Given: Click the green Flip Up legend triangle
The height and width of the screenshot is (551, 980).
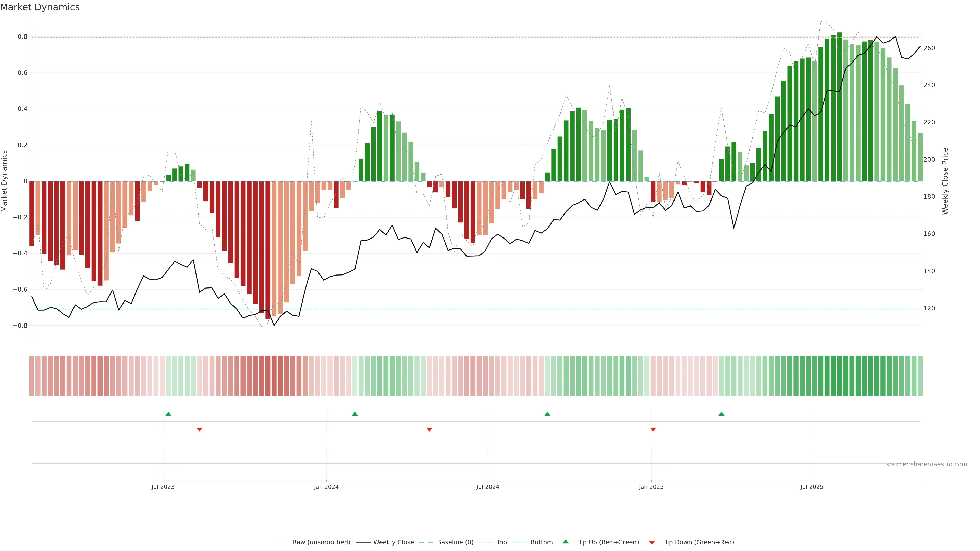Looking at the screenshot, I should click(566, 542).
